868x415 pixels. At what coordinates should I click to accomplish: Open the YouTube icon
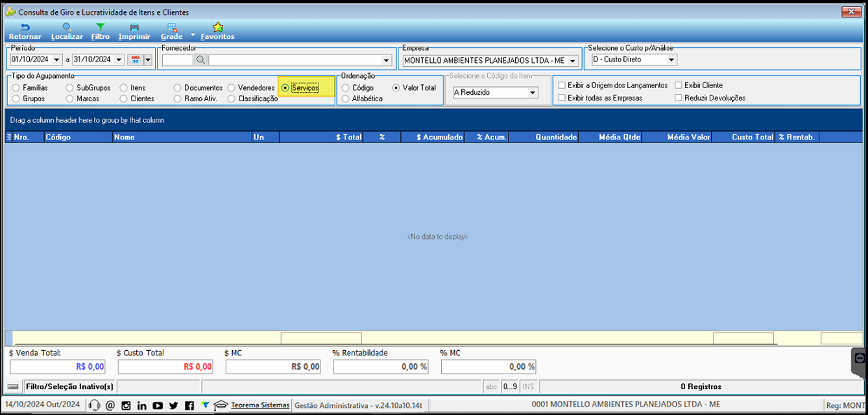(x=158, y=405)
